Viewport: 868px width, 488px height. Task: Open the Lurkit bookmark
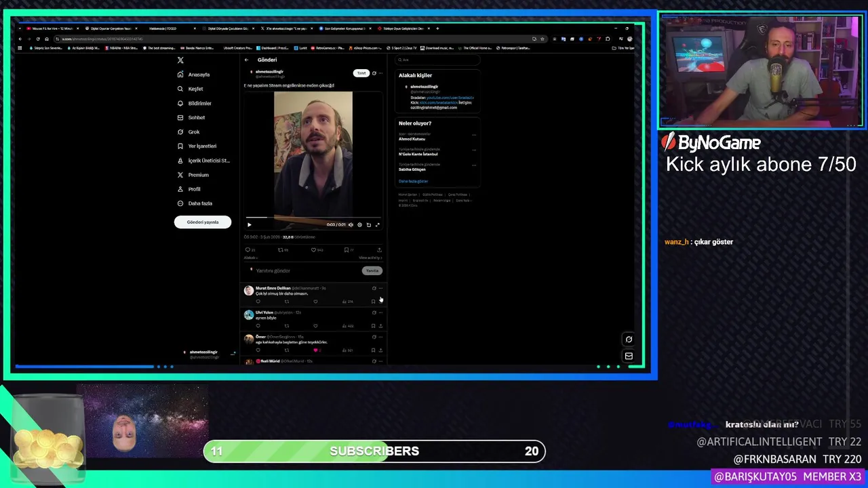pos(301,48)
